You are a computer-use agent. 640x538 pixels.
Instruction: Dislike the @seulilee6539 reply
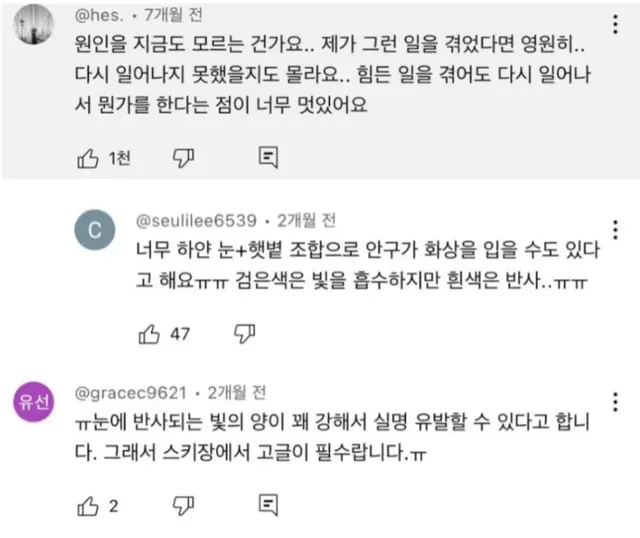pos(242,334)
